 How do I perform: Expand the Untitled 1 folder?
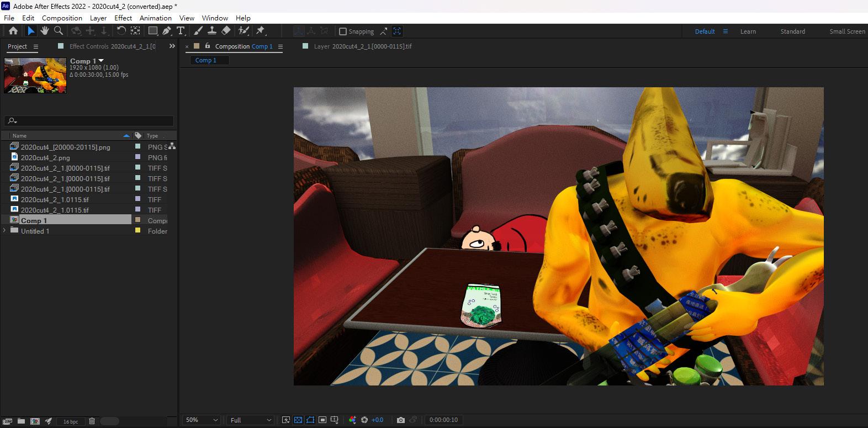tap(5, 230)
